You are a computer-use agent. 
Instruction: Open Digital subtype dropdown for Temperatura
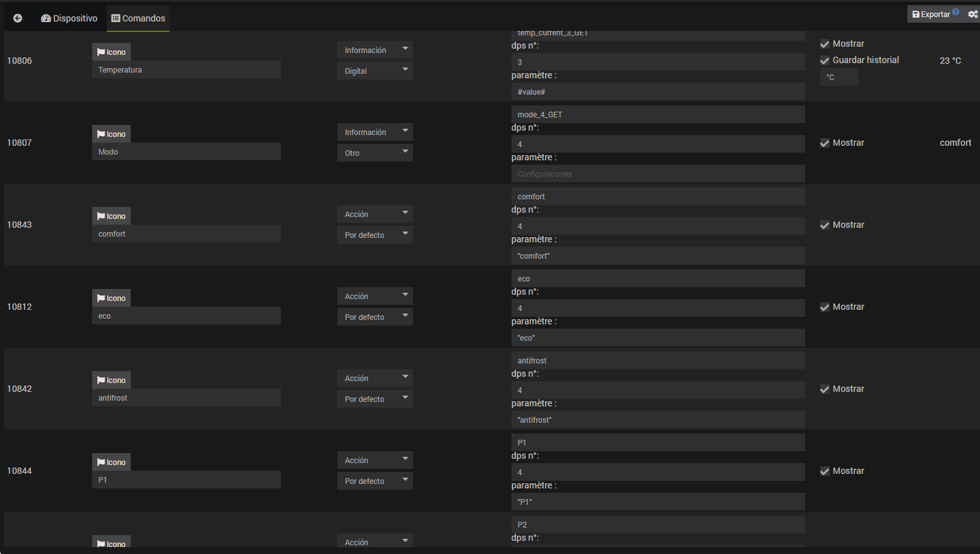pos(374,71)
